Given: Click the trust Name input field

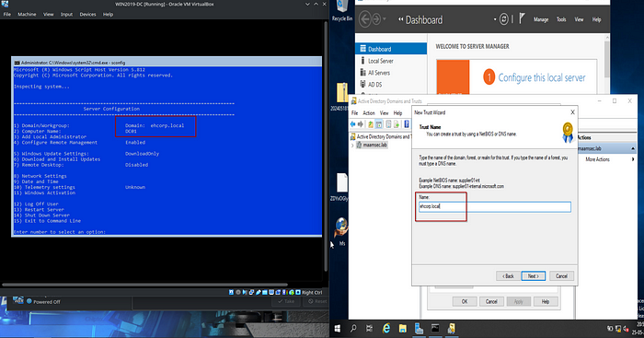Looking at the screenshot, I should click(495, 206).
